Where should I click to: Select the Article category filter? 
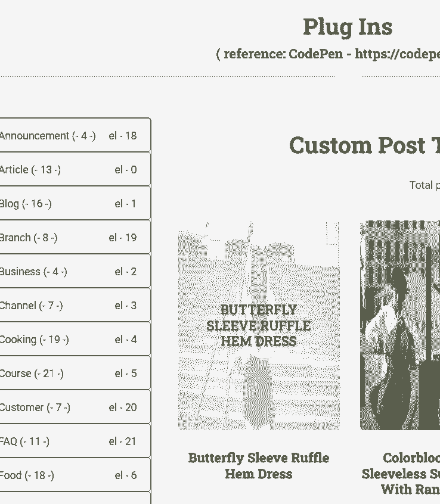point(69,170)
